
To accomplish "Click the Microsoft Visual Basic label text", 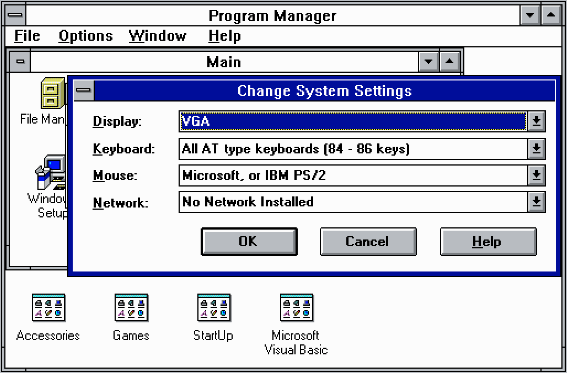I will [296, 343].
